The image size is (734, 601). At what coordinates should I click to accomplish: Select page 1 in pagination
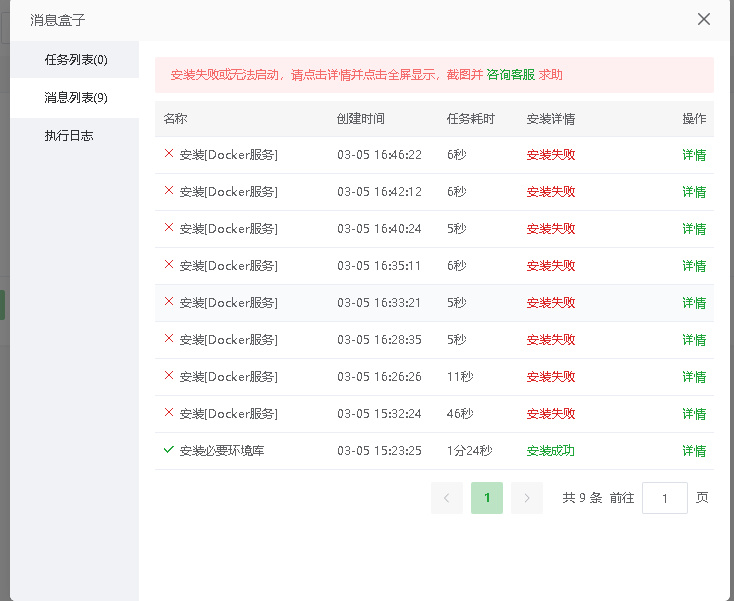click(487, 498)
